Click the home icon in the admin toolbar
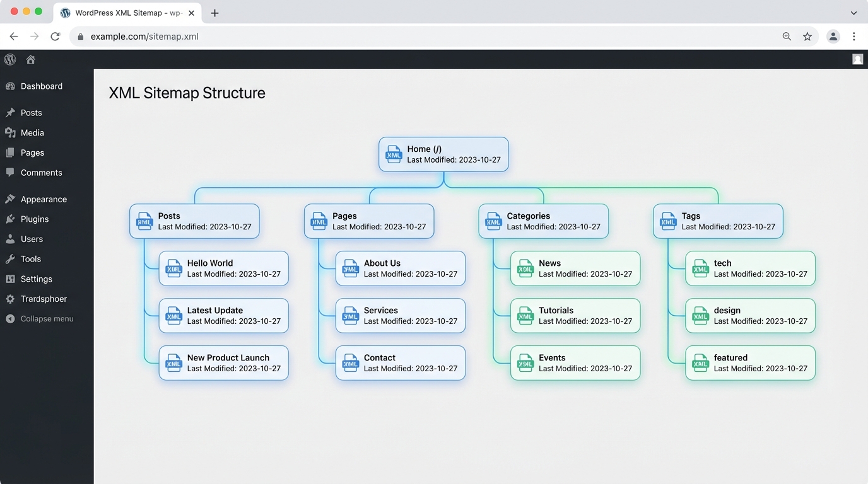 (x=30, y=59)
